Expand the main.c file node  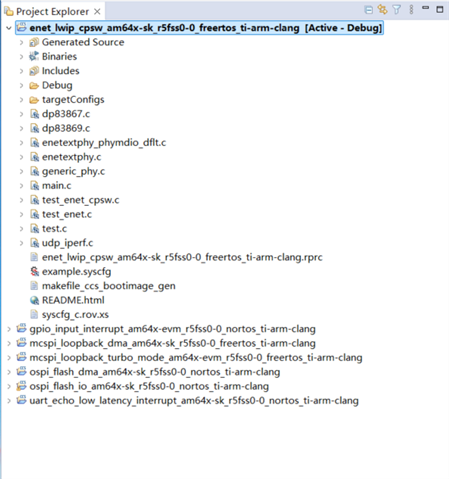[x=21, y=186]
